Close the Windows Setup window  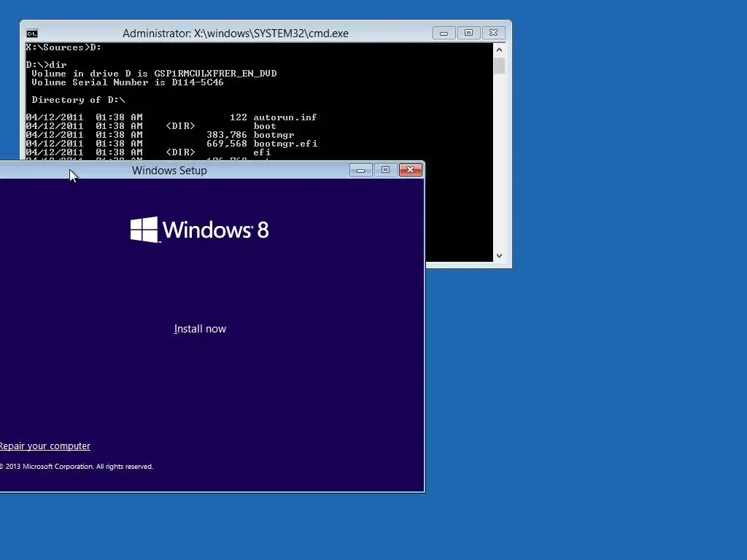click(410, 170)
